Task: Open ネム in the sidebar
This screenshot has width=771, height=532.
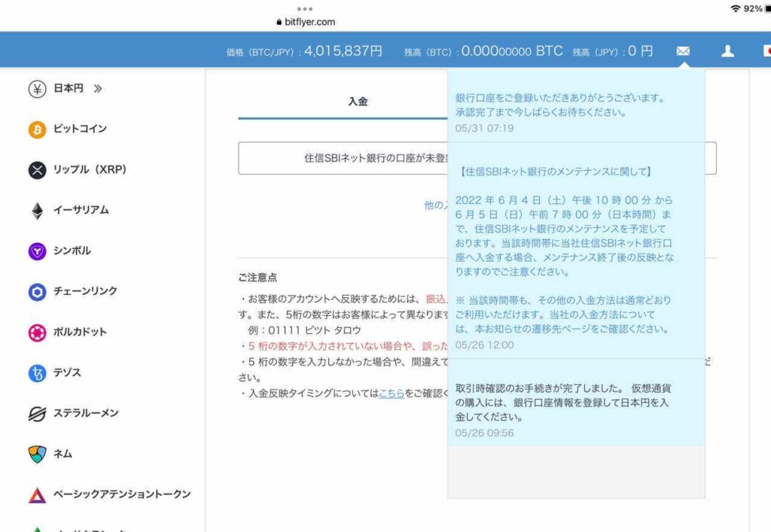Action: [x=62, y=454]
